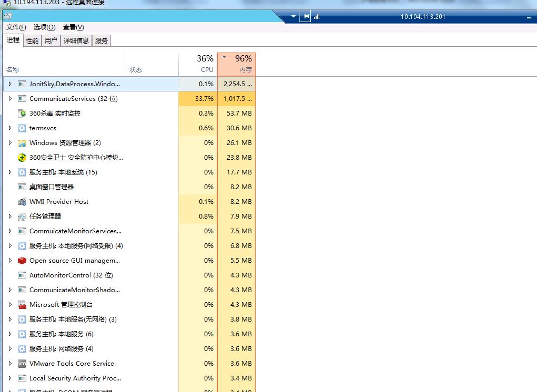
Task: Click the 0.8% CPU value cell
Action: 198,216
